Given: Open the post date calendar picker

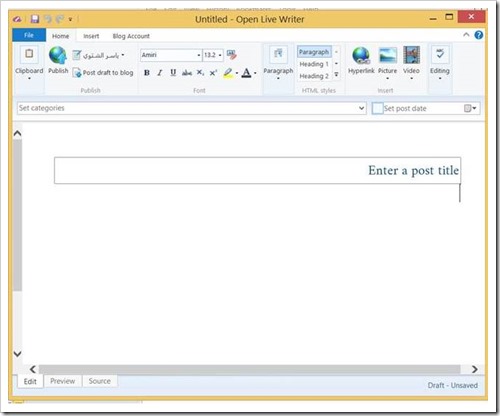Looking at the screenshot, I should (470, 108).
